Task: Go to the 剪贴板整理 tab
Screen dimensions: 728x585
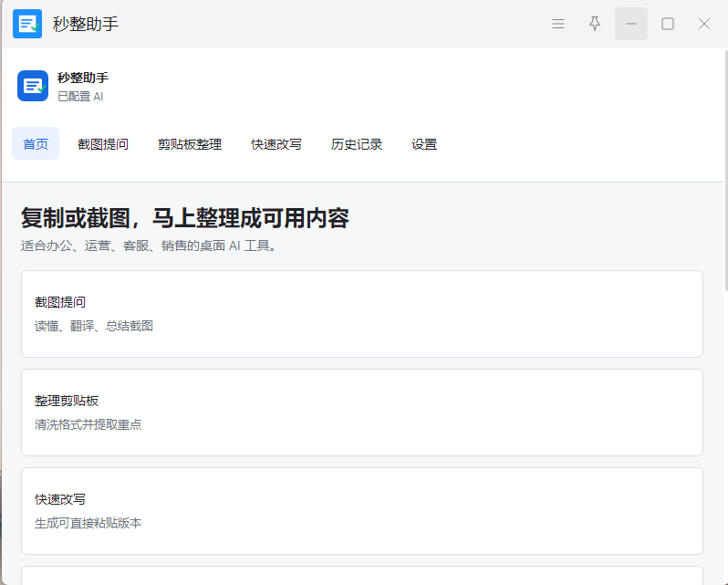Action: tap(190, 144)
